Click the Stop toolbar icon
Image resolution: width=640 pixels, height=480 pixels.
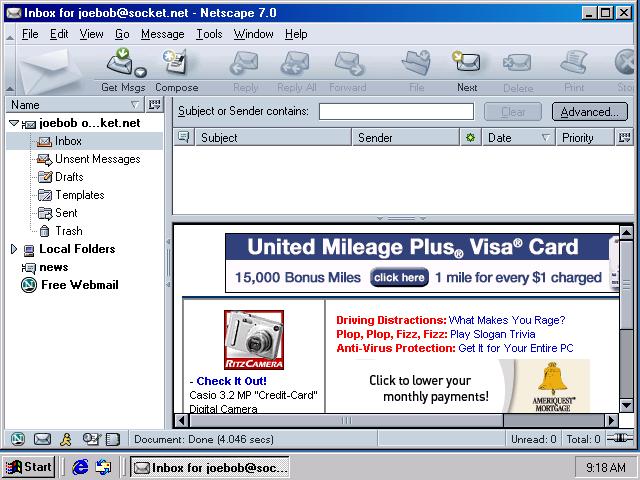[626, 63]
